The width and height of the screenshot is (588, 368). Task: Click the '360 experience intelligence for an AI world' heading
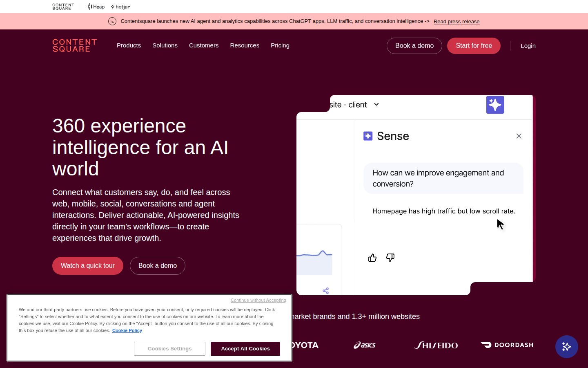pos(140,147)
